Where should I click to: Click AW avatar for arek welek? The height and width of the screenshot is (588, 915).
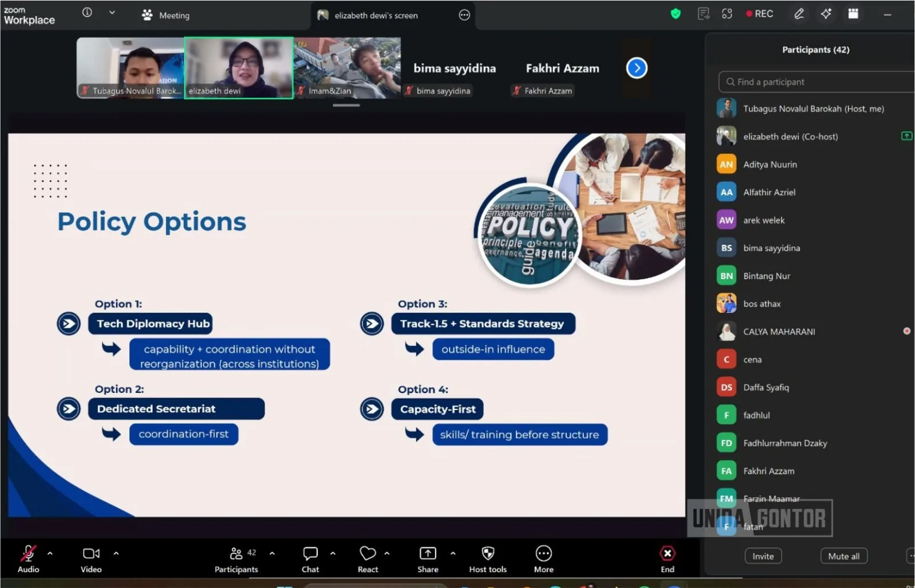(726, 220)
